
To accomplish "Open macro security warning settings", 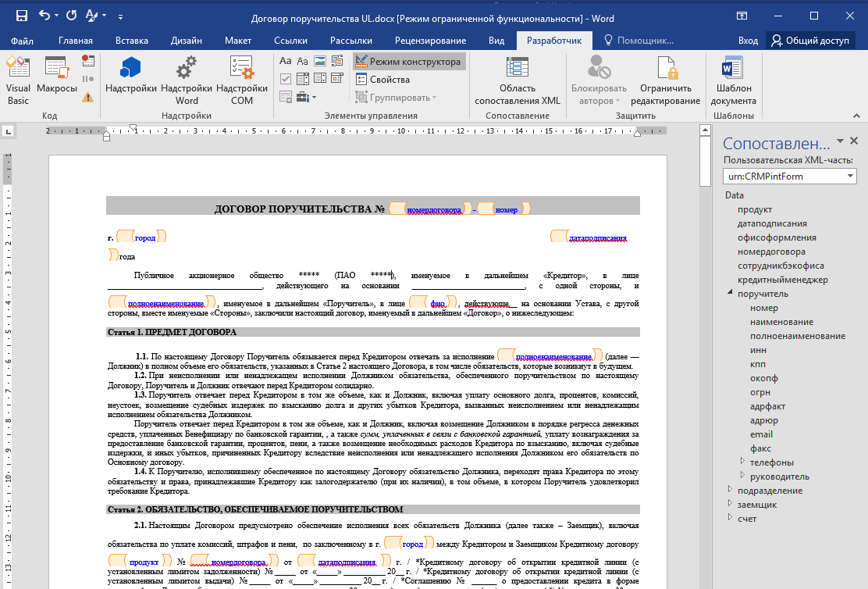I will tap(88, 98).
